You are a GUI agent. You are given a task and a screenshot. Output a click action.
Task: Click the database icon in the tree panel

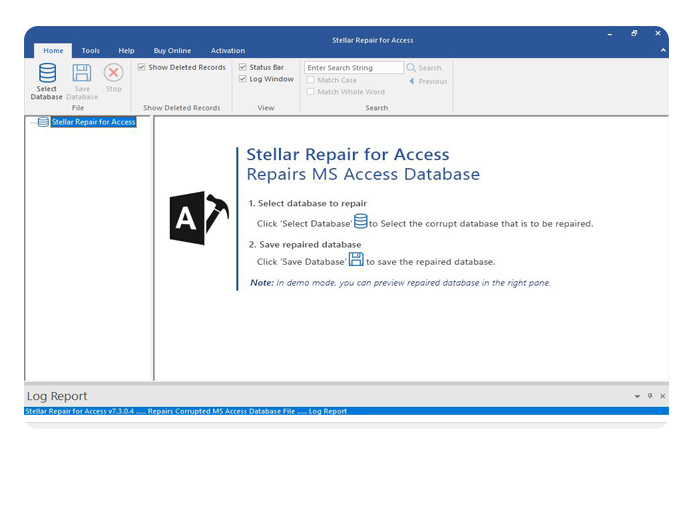[x=43, y=122]
